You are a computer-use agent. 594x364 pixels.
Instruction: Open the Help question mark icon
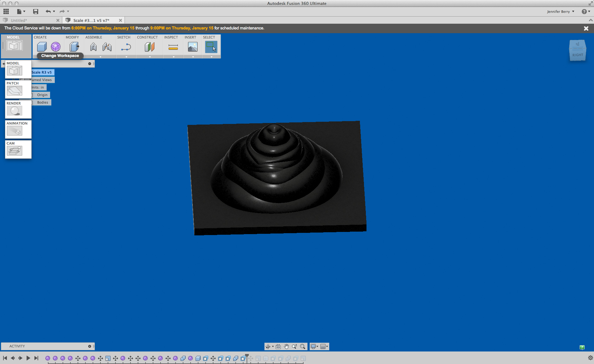[x=584, y=12]
